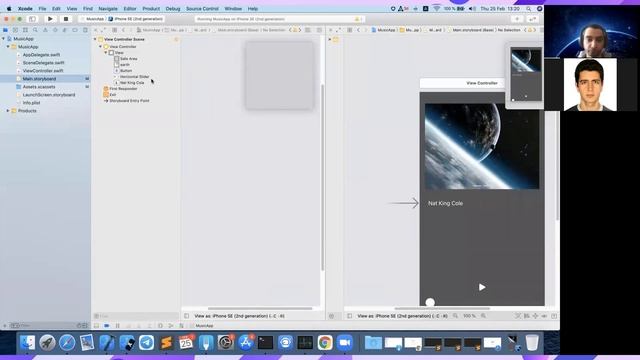Click the left editor horizontal scrollbar
The image size is (640, 360).
click(260, 309)
